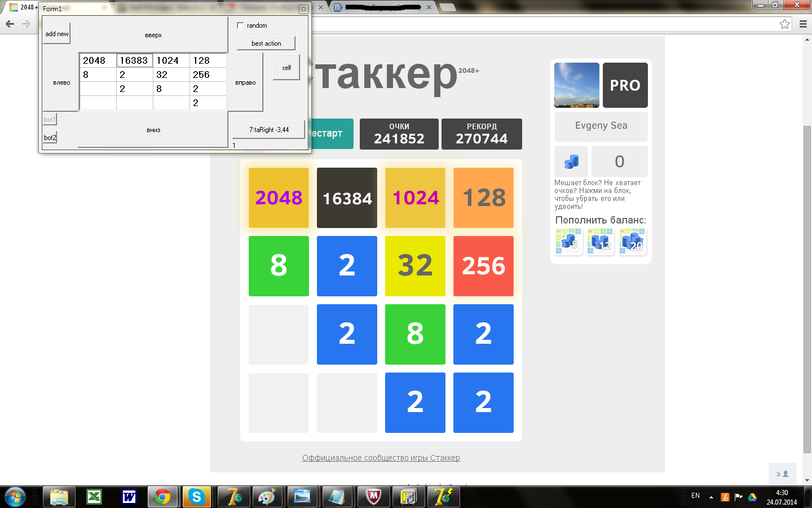Open Word from the taskbar
This screenshot has width=812, height=508.
point(129,497)
